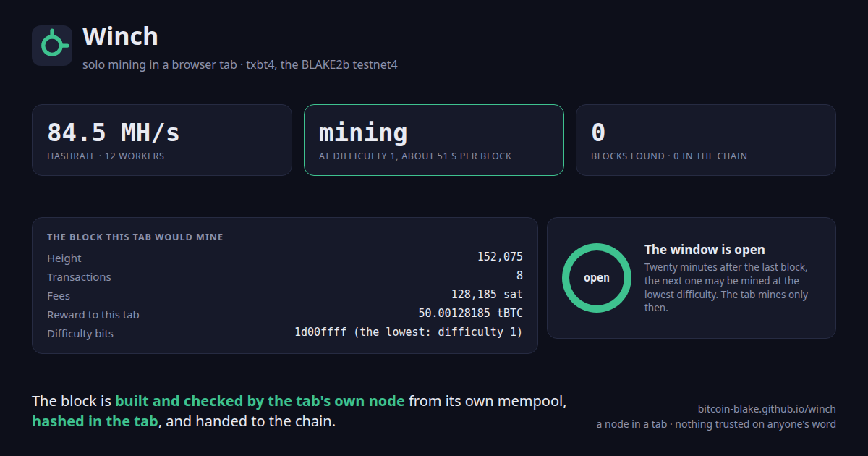This screenshot has width=868, height=456.
Task: Click the Fees 128,185 sat row
Action: tap(285, 295)
